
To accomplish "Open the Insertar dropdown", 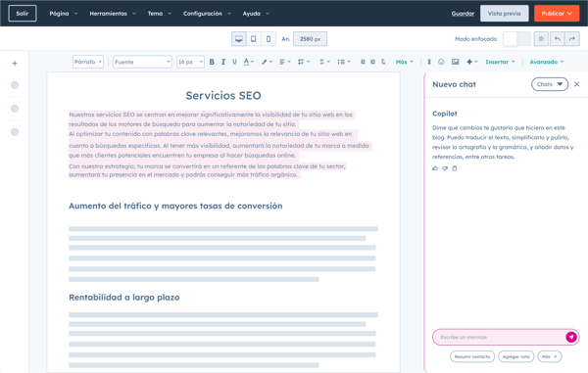I will [x=500, y=62].
